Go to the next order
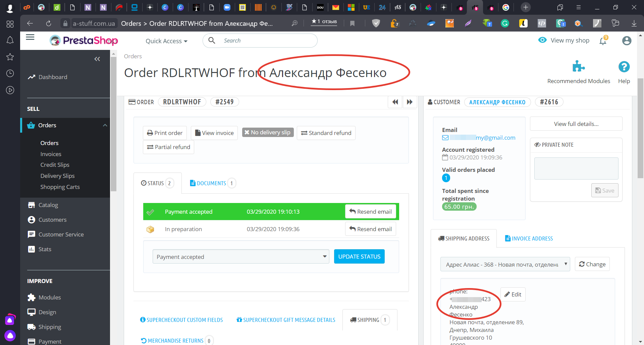The height and width of the screenshot is (345, 644). [x=410, y=102]
